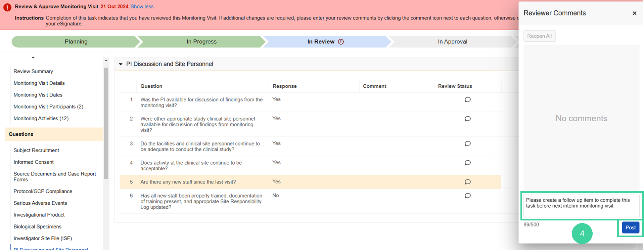Screen dimensions: 644x250
Task: Select the Planning stage
Action: pos(76,42)
